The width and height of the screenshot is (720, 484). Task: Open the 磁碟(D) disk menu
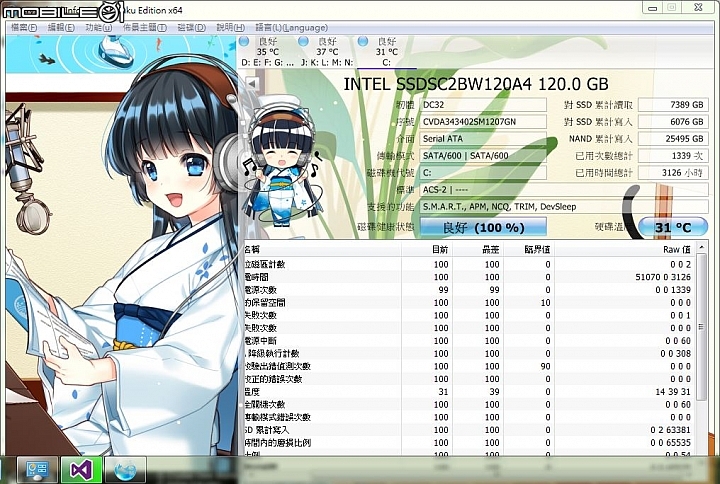click(191, 28)
